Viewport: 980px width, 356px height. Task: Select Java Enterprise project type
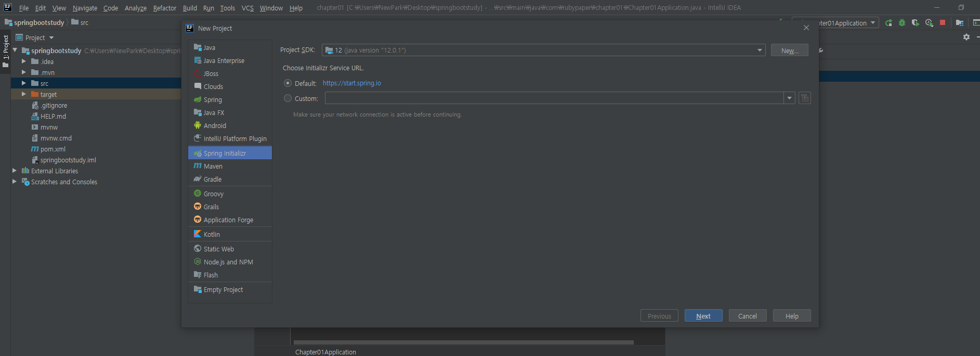tap(230, 60)
